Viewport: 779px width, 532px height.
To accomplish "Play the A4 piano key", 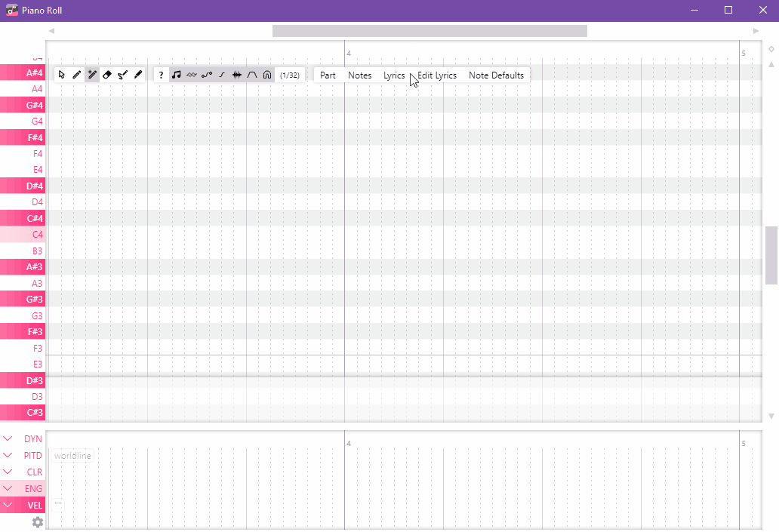I will click(x=23, y=89).
